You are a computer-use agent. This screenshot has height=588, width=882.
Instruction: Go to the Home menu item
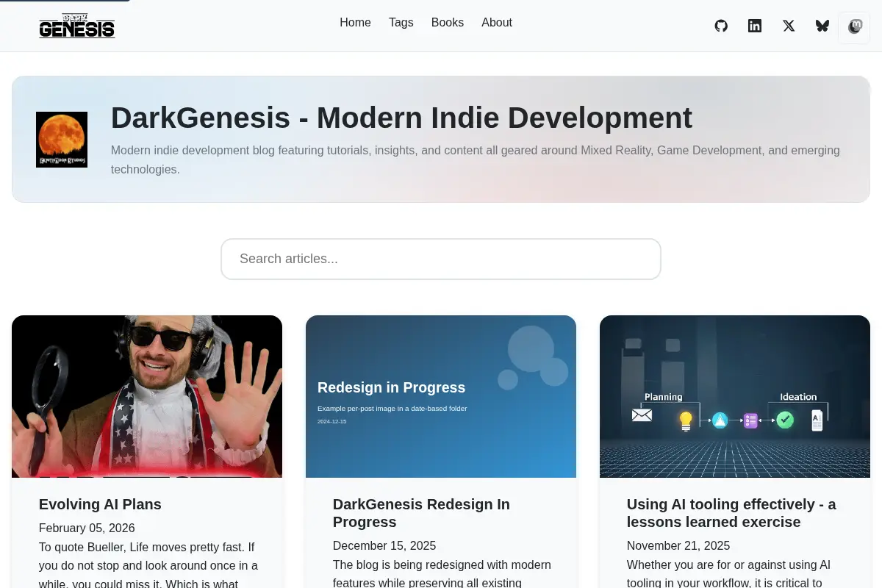[355, 23]
